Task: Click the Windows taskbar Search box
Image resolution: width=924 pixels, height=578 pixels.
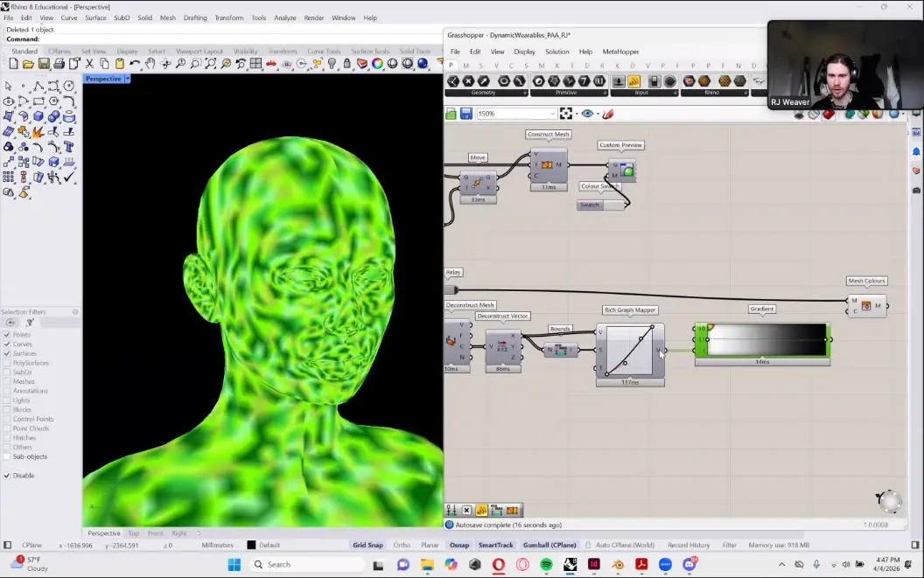Action: click(306, 565)
